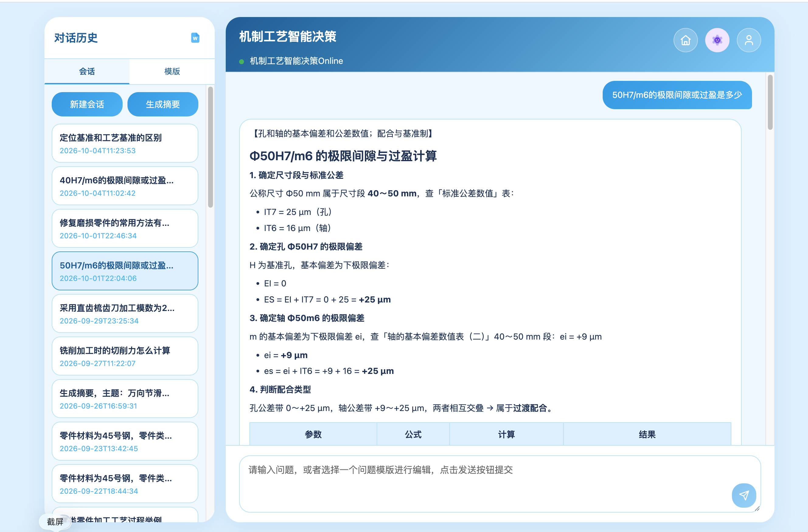Click the line es = ei + IT6 result
Viewport: 808px width, 532px height.
329,371
